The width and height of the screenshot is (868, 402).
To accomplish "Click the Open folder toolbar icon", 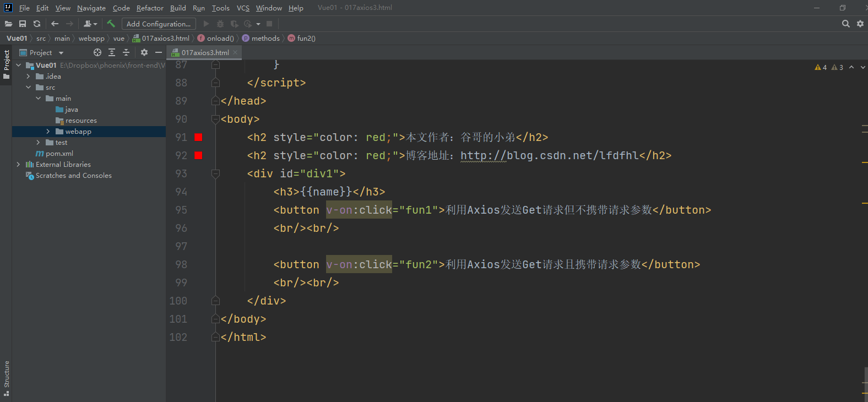I will [x=8, y=24].
